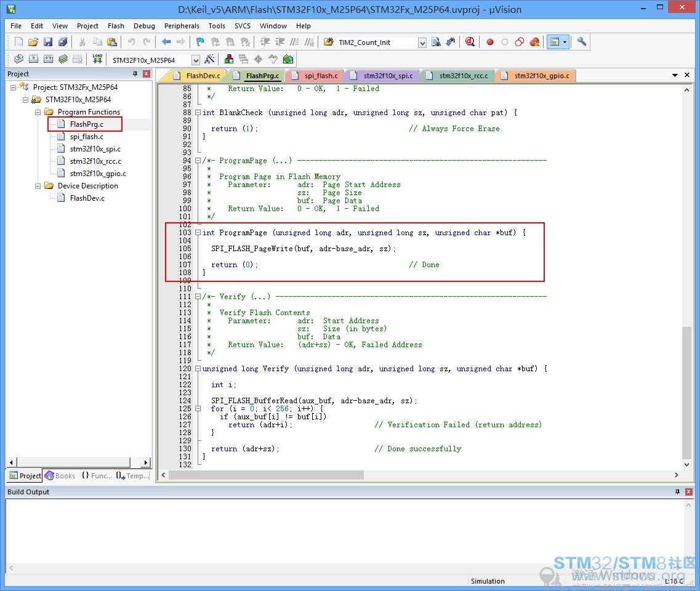Screen dimensions: 700x591
Task: Toggle the project window view button
Action: 555,42
